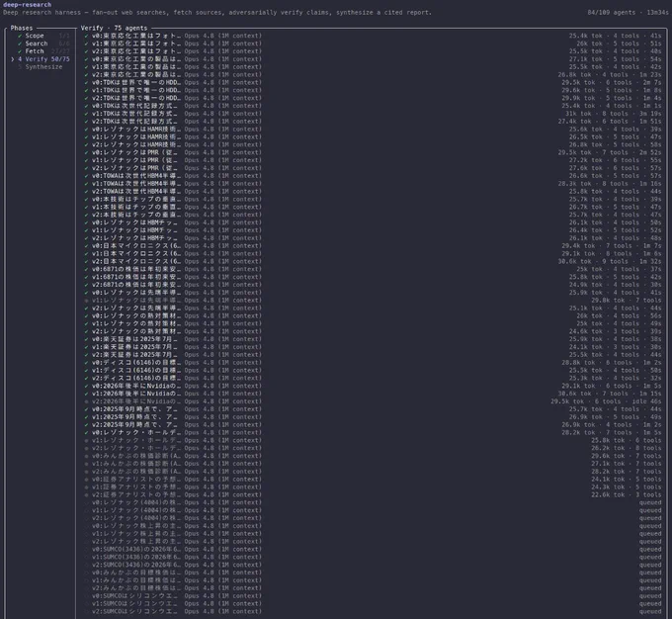Open agent row v0:レゾナックはHAMR技術…
The width and height of the screenshot is (672, 619).
coord(373,130)
